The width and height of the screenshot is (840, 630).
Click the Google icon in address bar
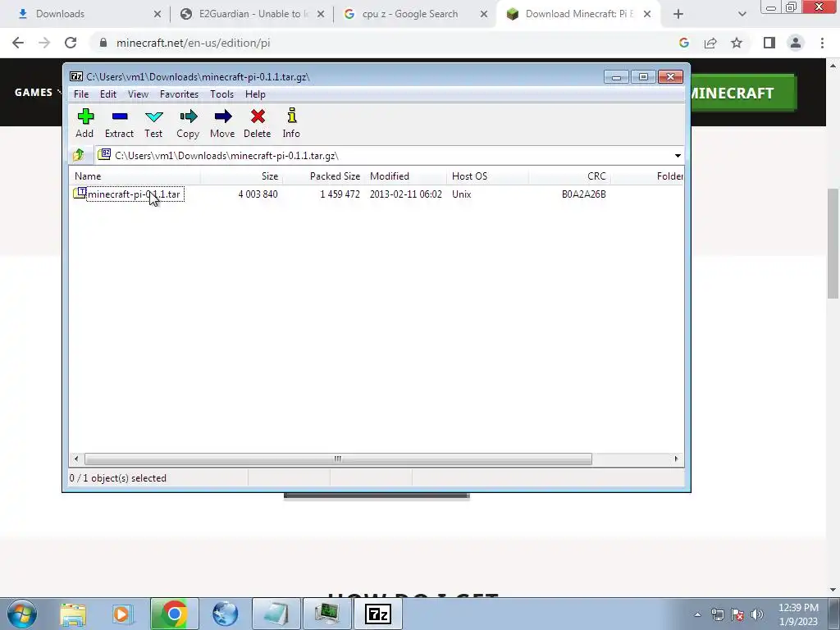click(683, 43)
